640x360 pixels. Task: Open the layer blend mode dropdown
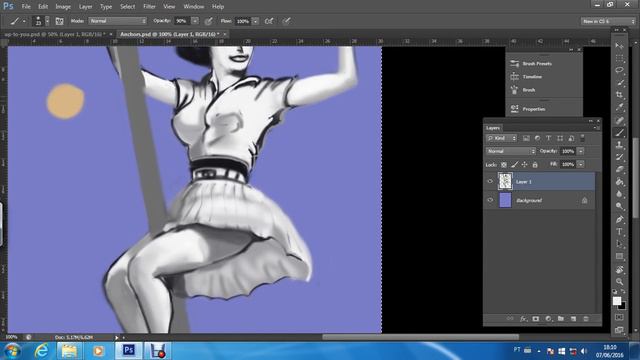(x=511, y=151)
